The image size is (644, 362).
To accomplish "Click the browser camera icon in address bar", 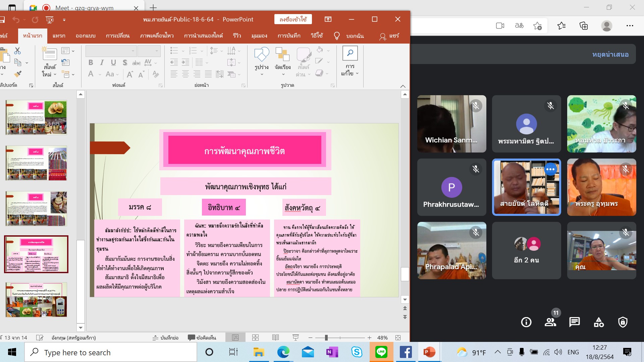I will click(500, 26).
